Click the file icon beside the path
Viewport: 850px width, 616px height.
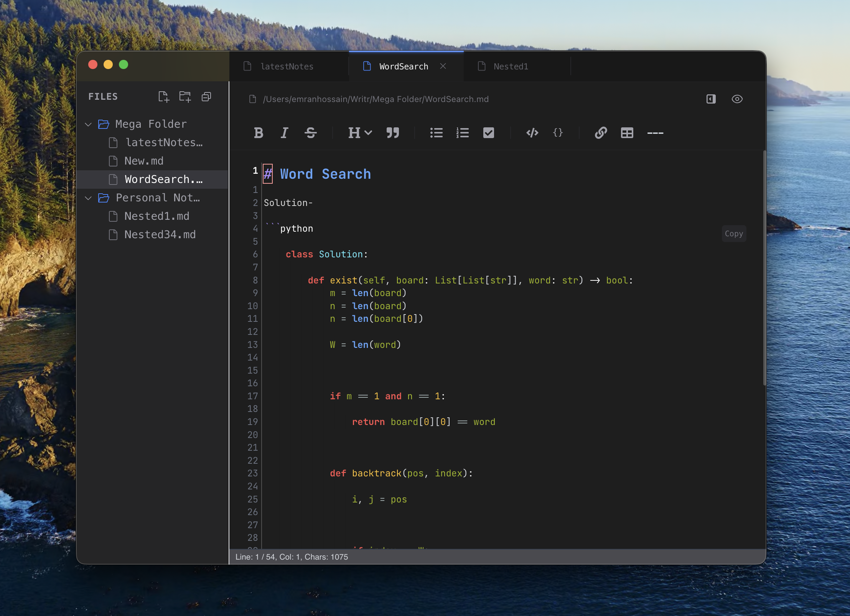(x=252, y=99)
